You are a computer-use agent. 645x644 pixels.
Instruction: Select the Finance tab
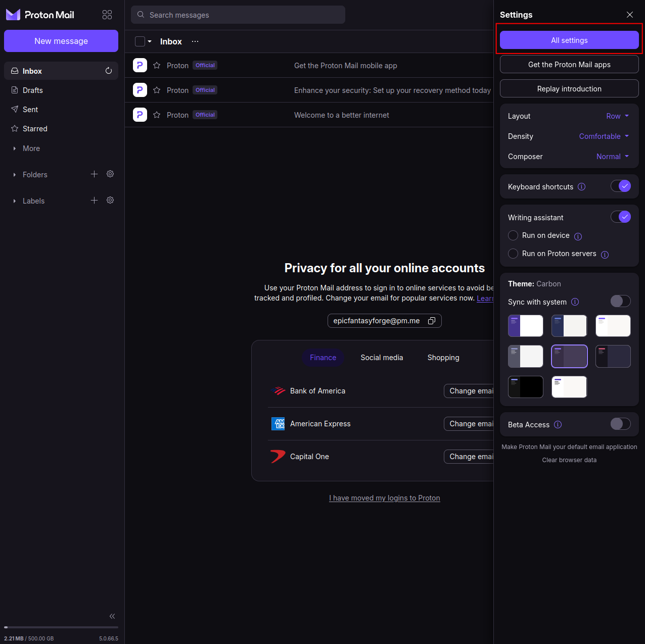click(x=323, y=357)
